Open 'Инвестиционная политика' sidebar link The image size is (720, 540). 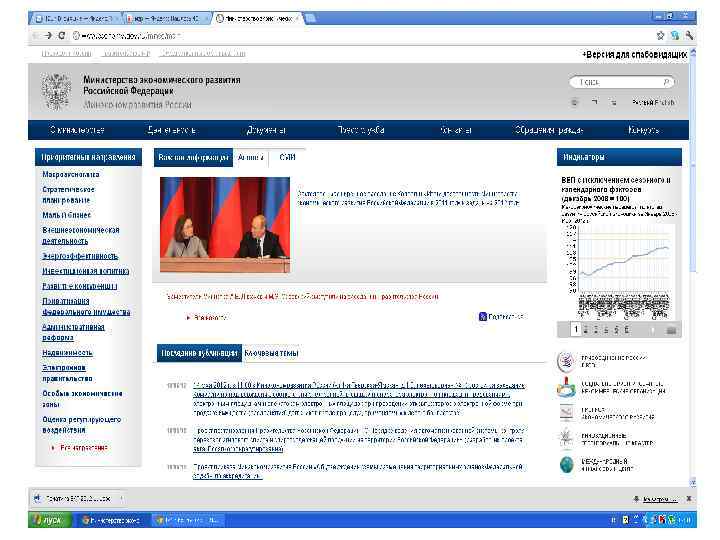pyautogui.click(x=85, y=271)
